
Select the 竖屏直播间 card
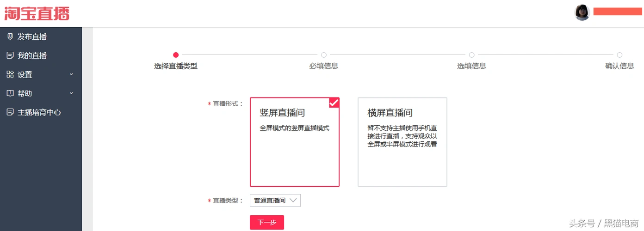295,142
